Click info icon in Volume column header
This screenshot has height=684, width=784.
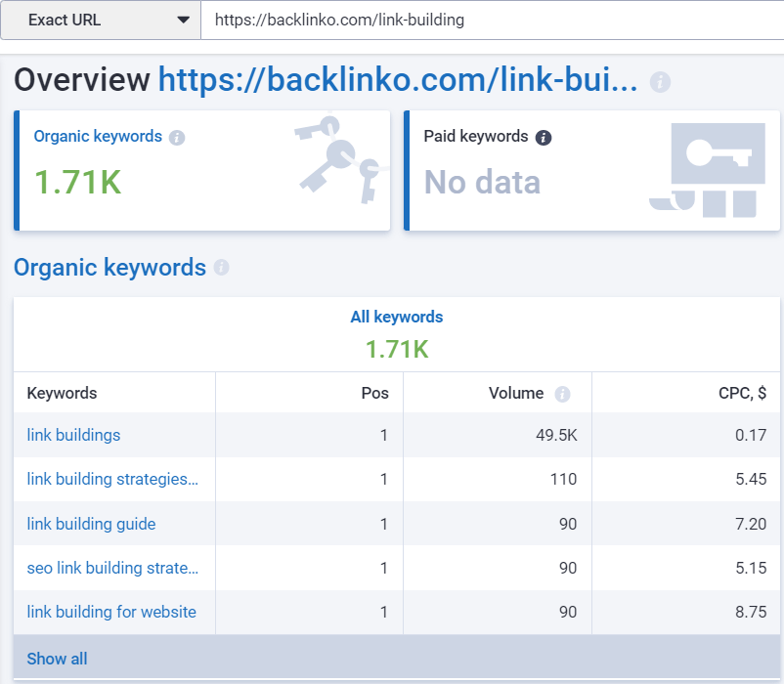[562, 394]
